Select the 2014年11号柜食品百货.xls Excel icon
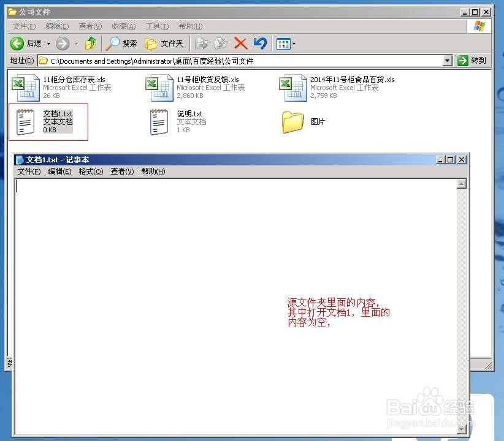The height and width of the screenshot is (441, 504). 293,88
